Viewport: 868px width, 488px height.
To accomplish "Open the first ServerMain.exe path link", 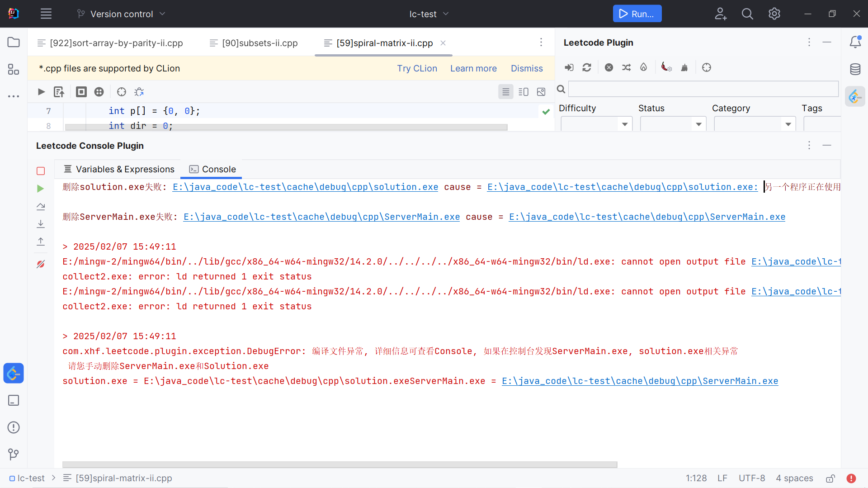I will [x=321, y=217].
